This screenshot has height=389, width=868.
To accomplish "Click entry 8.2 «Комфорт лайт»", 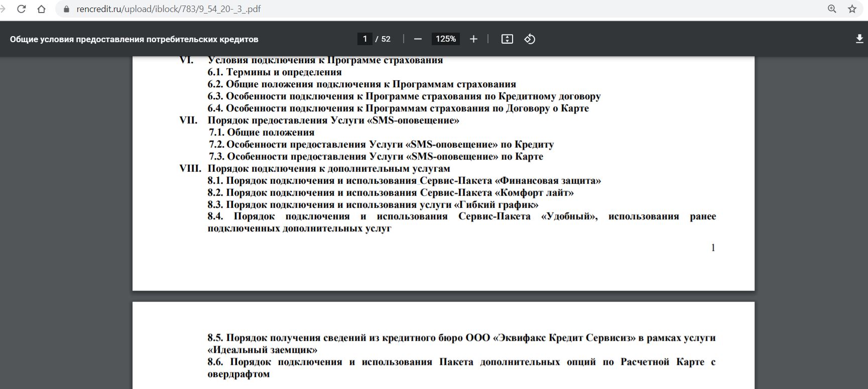I will point(391,193).
